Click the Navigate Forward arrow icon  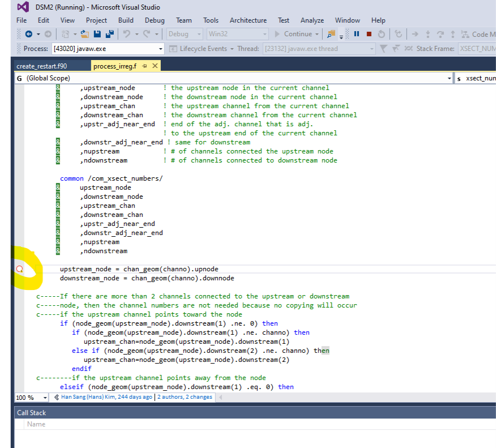pyautogui.click(x=48, y=34)
